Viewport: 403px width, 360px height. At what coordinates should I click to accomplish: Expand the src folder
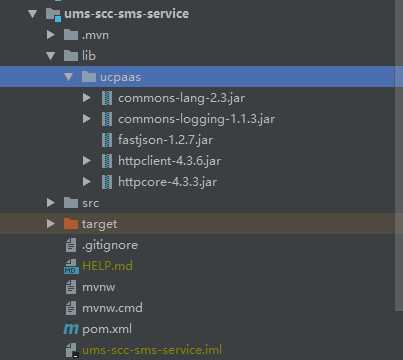[x=51, y=202]
